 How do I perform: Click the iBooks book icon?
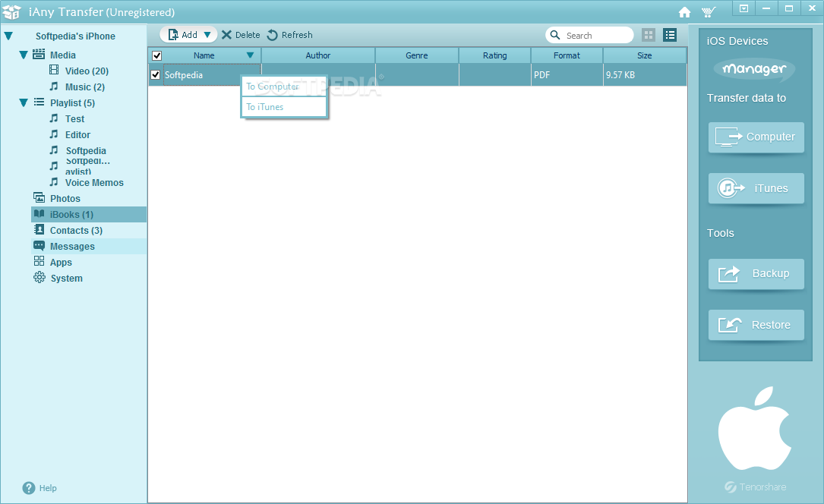[39, 214]
